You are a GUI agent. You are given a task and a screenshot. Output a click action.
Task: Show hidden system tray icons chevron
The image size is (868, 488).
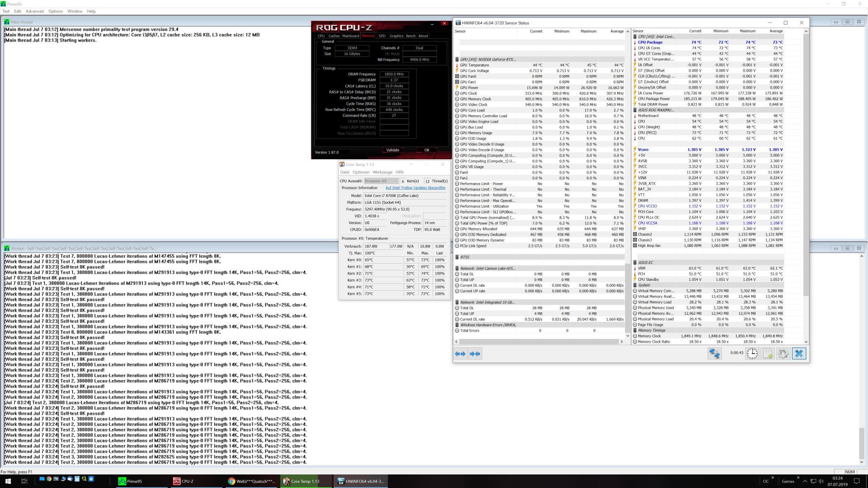coord(805,481)
